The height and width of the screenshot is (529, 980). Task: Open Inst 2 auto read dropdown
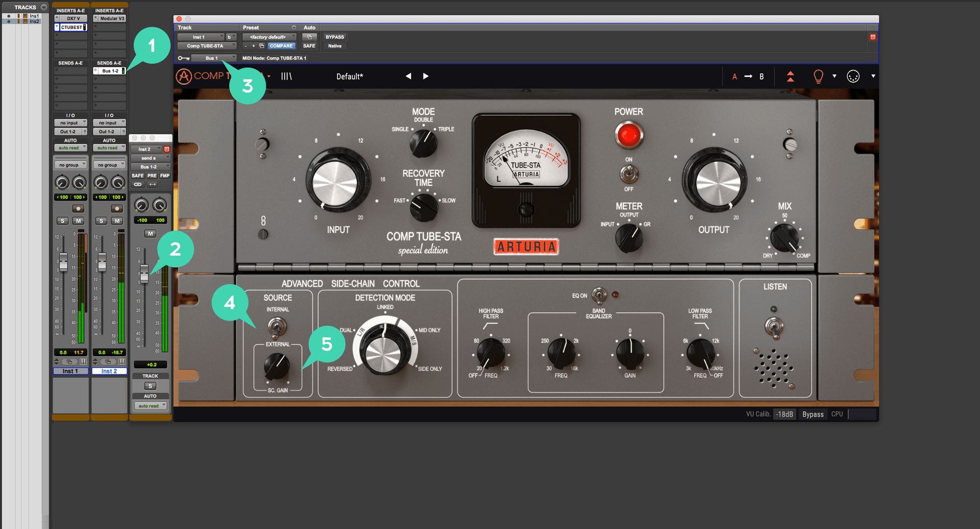[x=109, y=148]
